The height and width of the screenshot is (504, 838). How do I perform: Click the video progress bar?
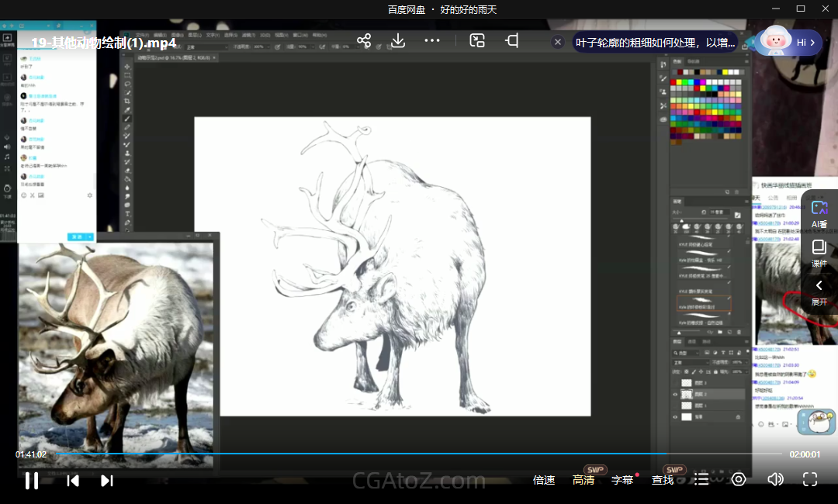(x=419, y=454)
